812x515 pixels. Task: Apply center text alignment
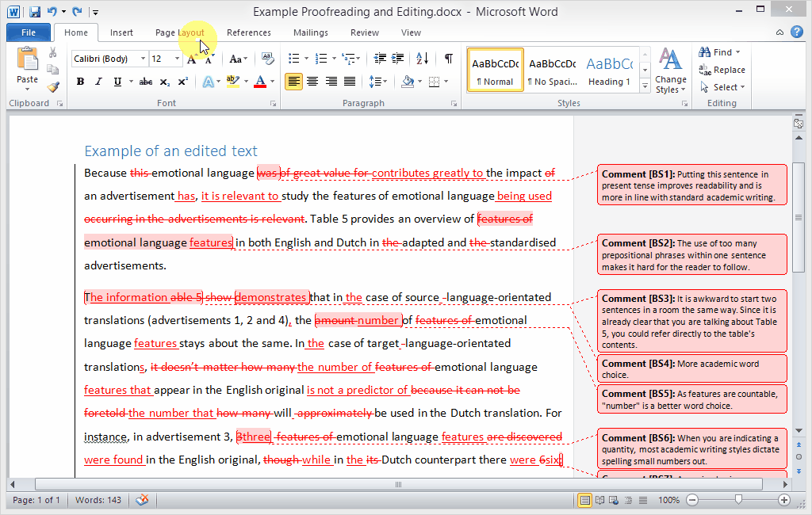(312, 82)
